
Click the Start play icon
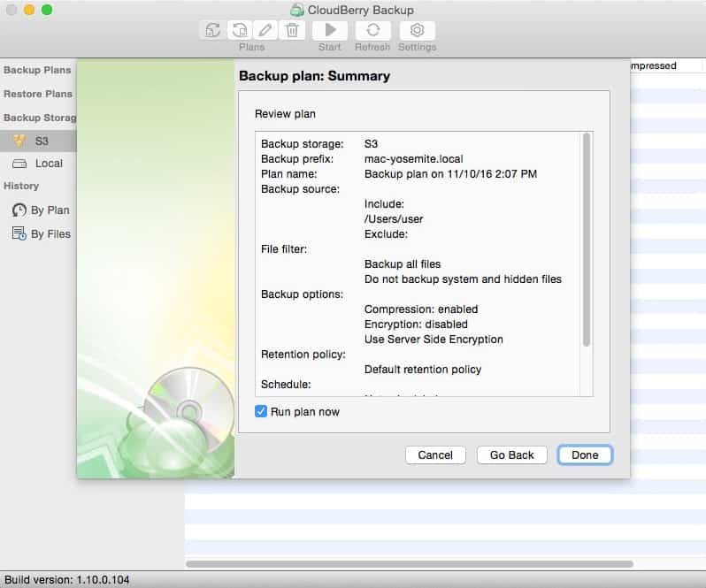tap(330, 30)
